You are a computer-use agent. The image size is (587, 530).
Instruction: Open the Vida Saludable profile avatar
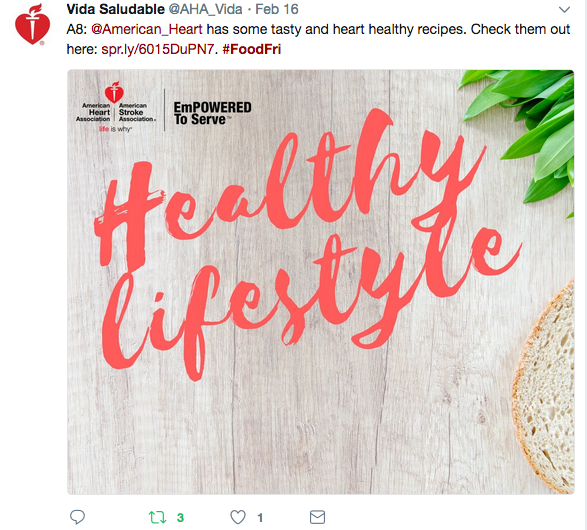click(x=33, y=24)
